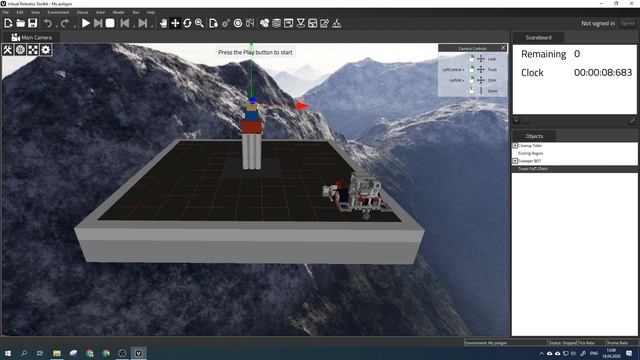Save the project with the floppy disk icon
Screen dimensions: 640x360
tap(33, 23)
